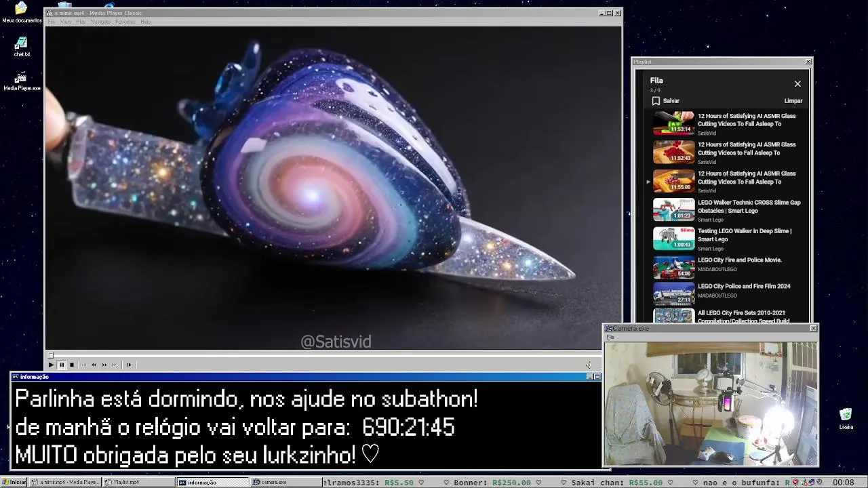Open Meus documentos desktop folder icon
Image resolution: width=868 pixels, height=488 pixels.
click(22, 12)
